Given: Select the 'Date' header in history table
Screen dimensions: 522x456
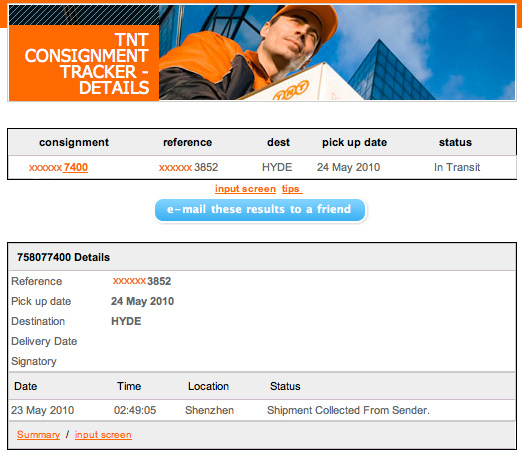Looking at the screenshot, I should [25, 386].
